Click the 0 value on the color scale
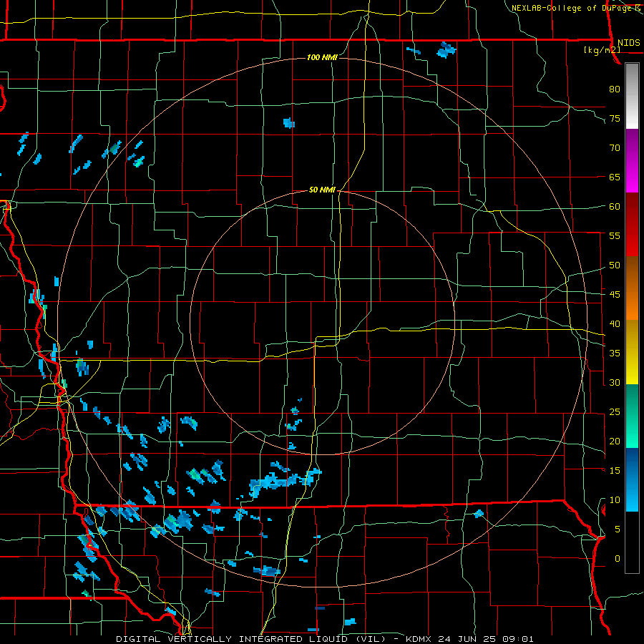Image resolution: width=644 pixels, height=644 pixels. coord(618,559)
